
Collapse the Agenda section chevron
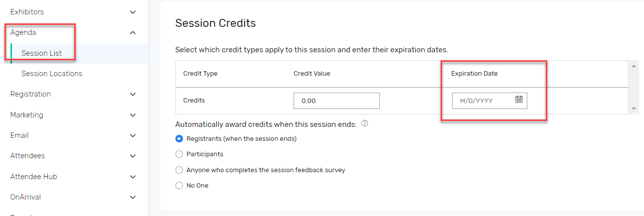tap(133, 33)
